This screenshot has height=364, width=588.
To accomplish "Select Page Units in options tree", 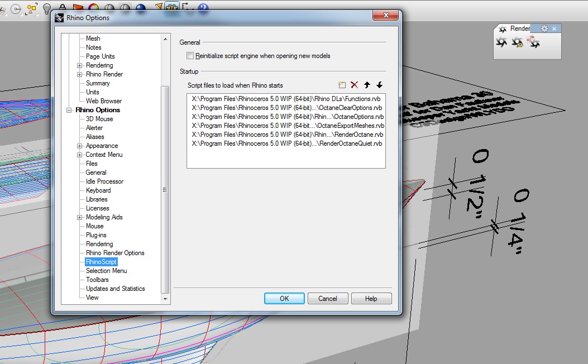I will click(100, 56).
